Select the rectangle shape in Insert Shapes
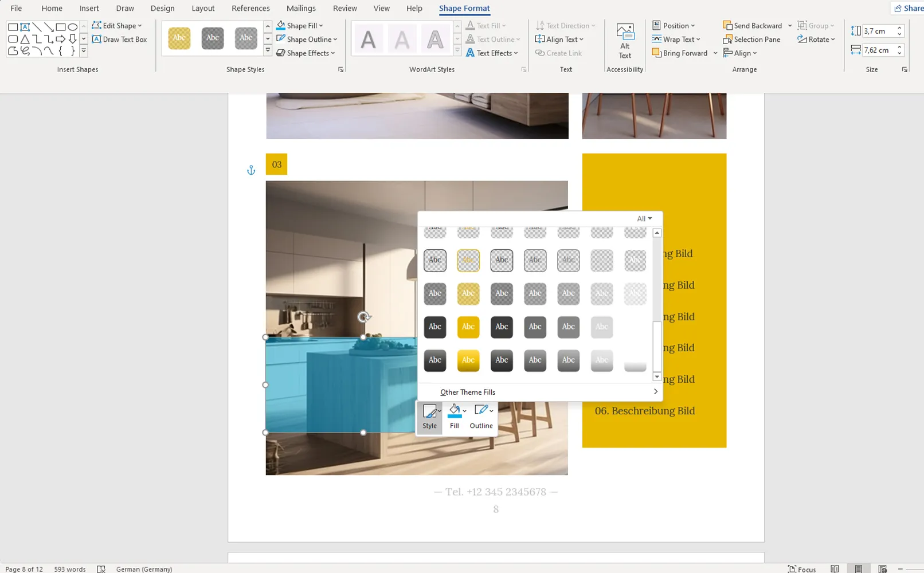The height and width of the screenshot is (573, 924). pos(13,27)
